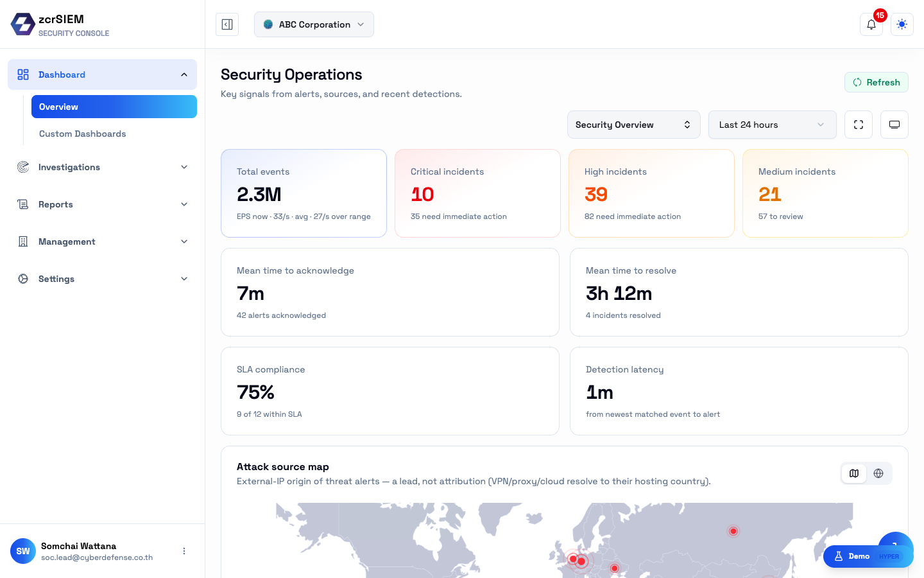Viewport: 924px width, 578px height.
Task: Open the Critical incidents card
Action: click(477, 193)
